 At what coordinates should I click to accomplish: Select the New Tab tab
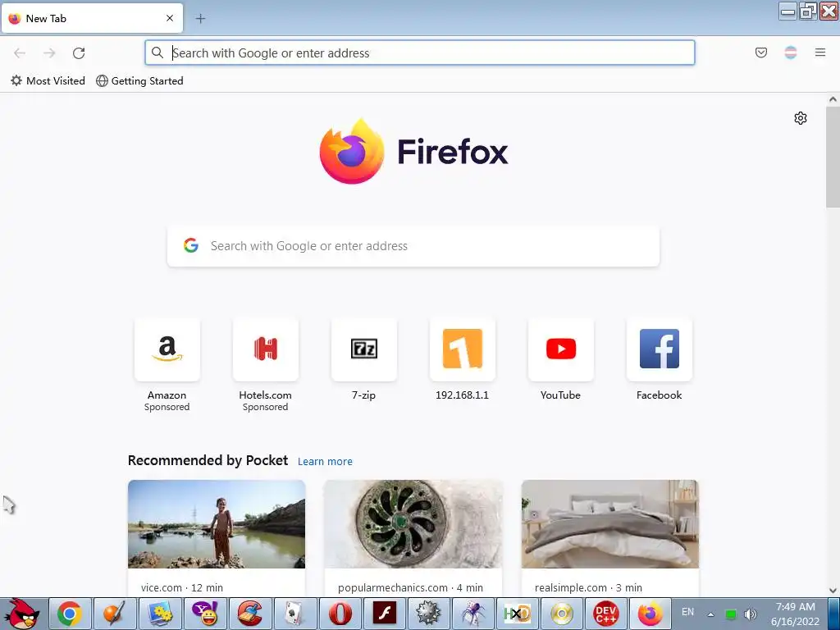(x=92, y=18)
